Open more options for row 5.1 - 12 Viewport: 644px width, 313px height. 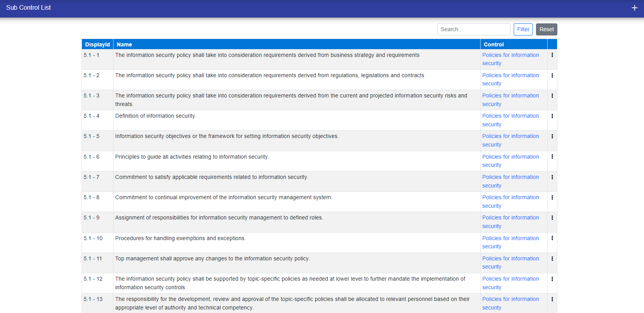[552, 279]
